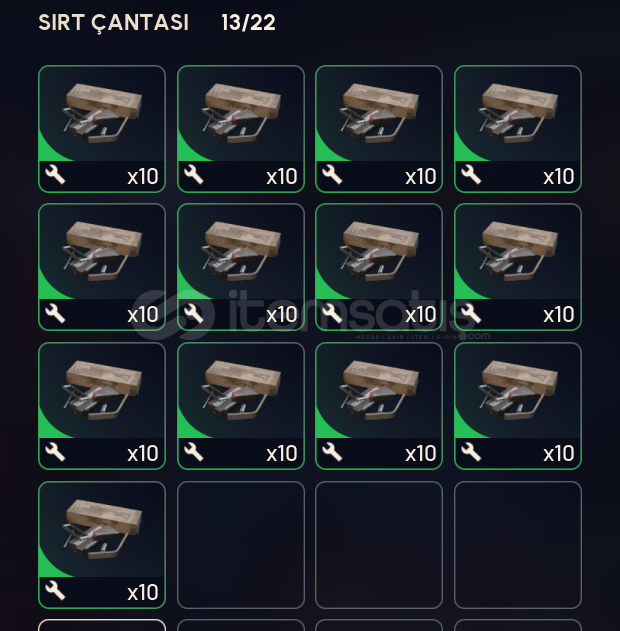Click wrench icon on first top-row item
This screenshot has height=631, width=620.
55,175
